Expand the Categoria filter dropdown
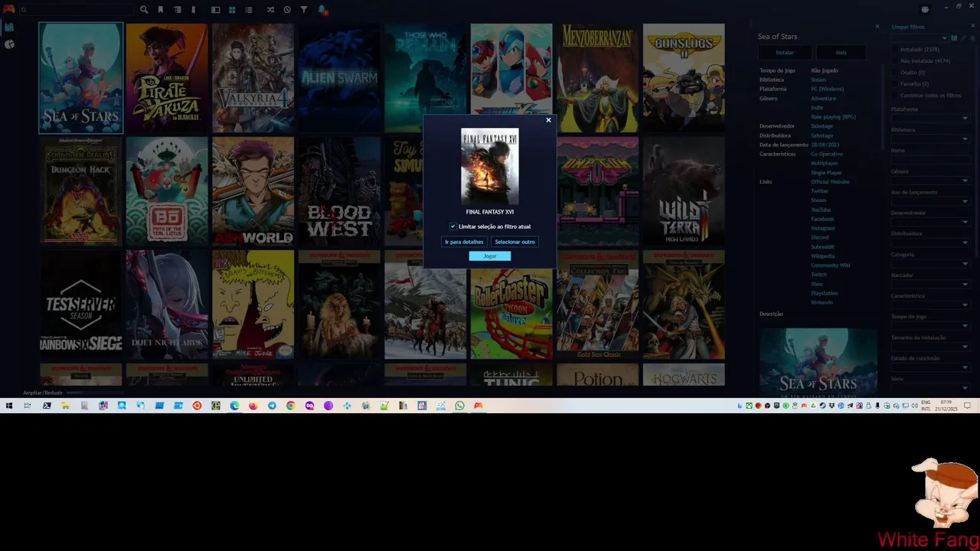Viewport: 980px width, 551px height. [x=965, y=263]
